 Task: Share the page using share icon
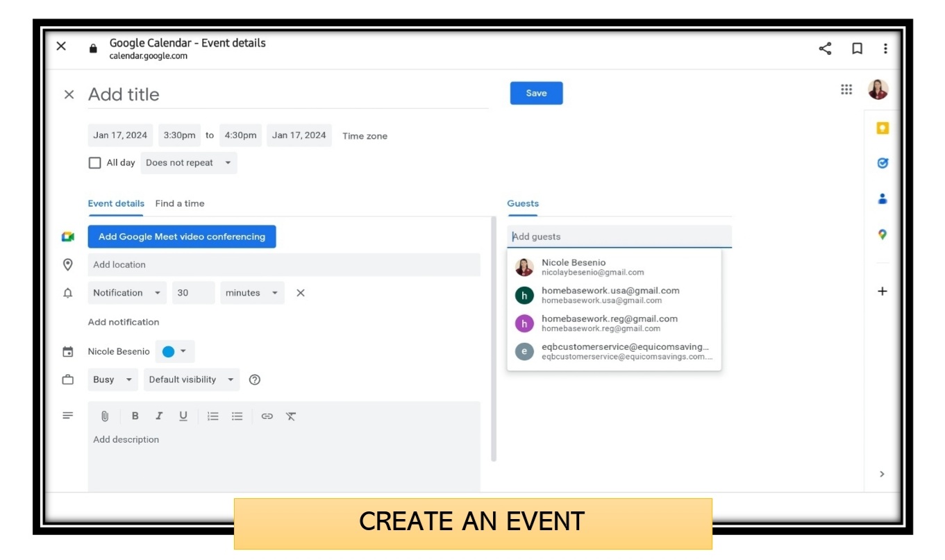tap(825, 49)
